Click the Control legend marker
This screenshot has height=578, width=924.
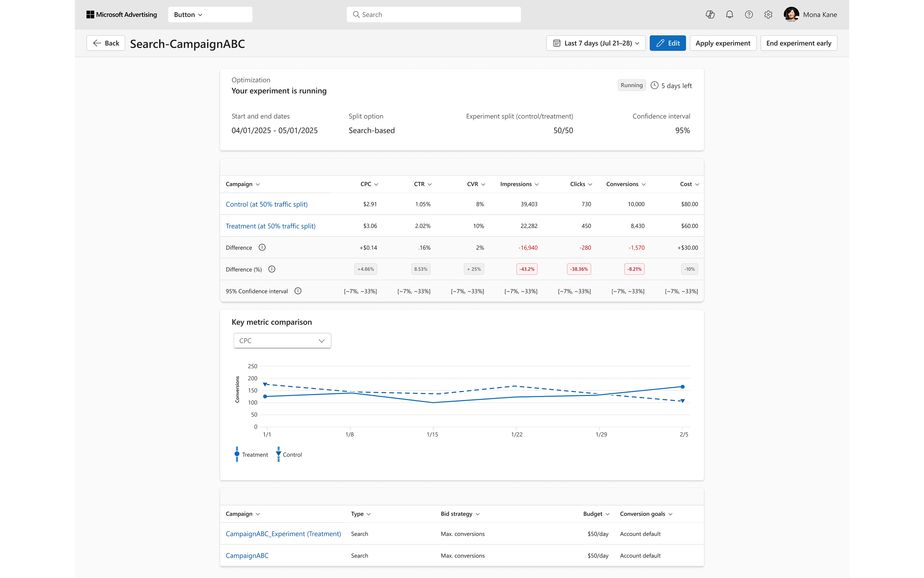click(x=278, y=454)
